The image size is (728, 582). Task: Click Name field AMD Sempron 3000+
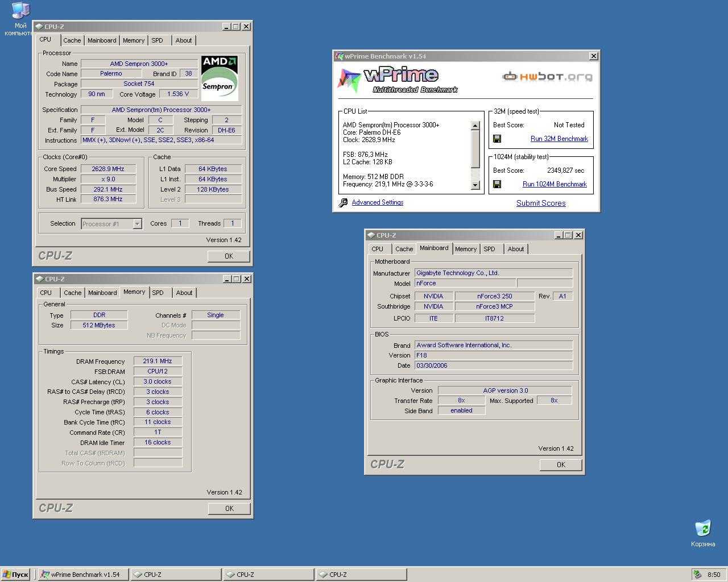tap(139, 64)
